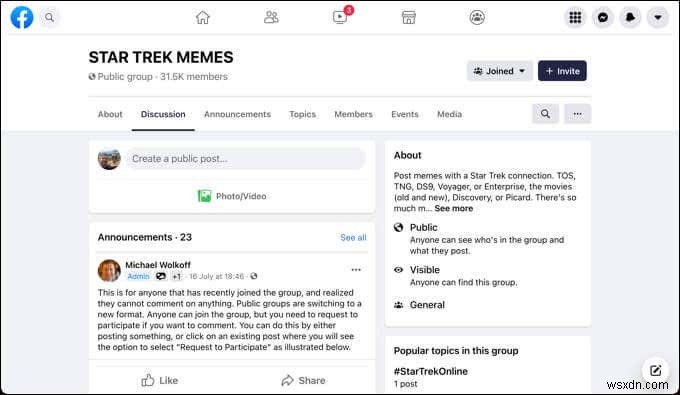Click the new message compose icon
This screenshot has height=395, width=680.
point(655,370)
